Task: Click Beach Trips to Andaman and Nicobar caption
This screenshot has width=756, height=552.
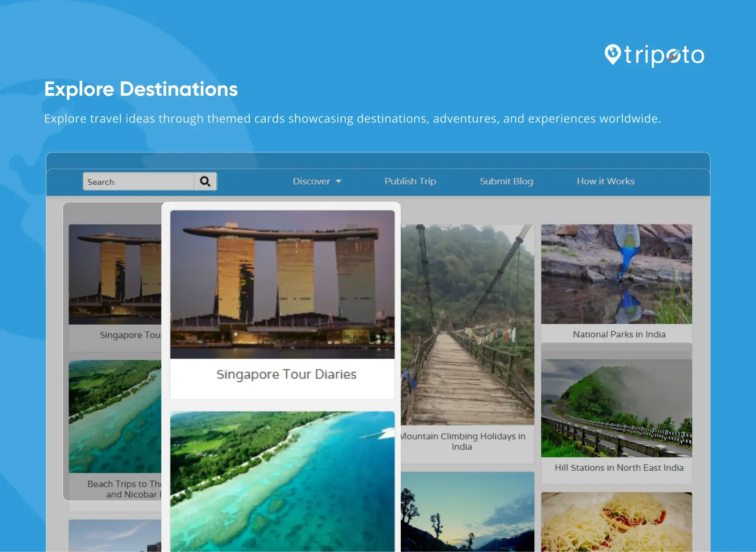Action: point(124,489)
